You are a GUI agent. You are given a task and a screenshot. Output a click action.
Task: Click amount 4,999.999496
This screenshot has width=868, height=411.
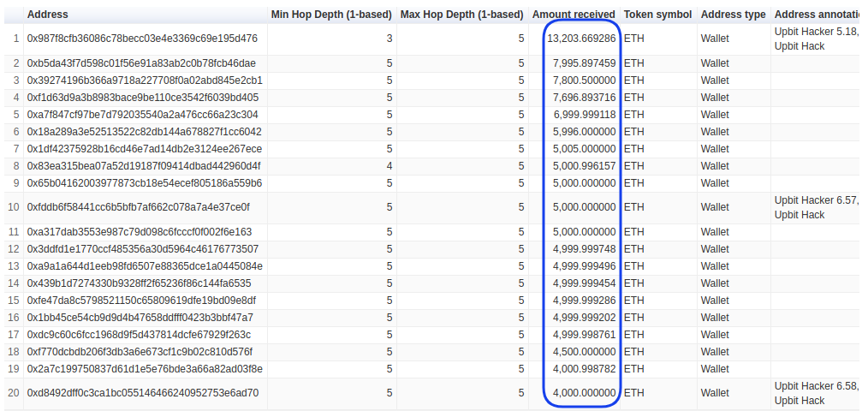click(584, 266)
